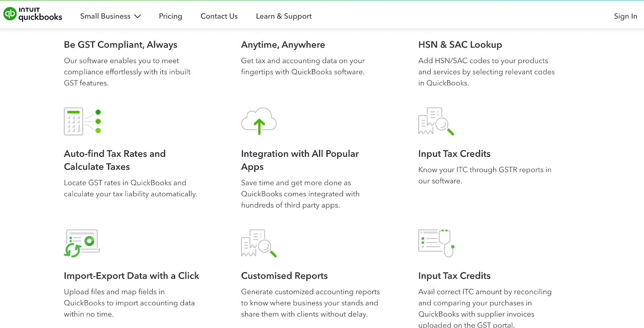The height and width of the screenshot is (328, 644).
Task: Open the Pricing page
Action: (x=170, y=16)
